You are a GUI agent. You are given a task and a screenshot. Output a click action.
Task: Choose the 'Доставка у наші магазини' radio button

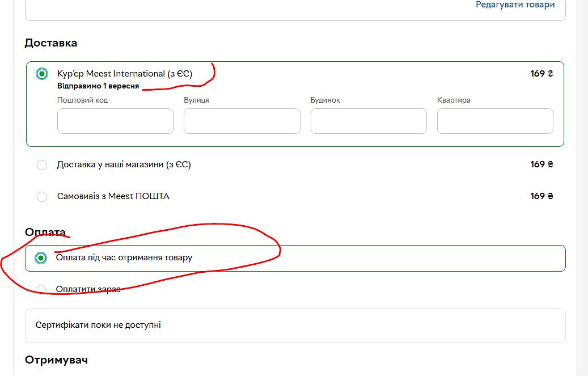click(x=42, y=165)
